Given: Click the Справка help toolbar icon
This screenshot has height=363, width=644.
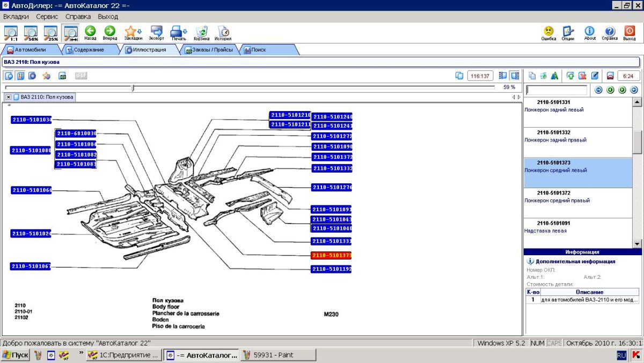Looking at the screenshot, I should [610, 33].
